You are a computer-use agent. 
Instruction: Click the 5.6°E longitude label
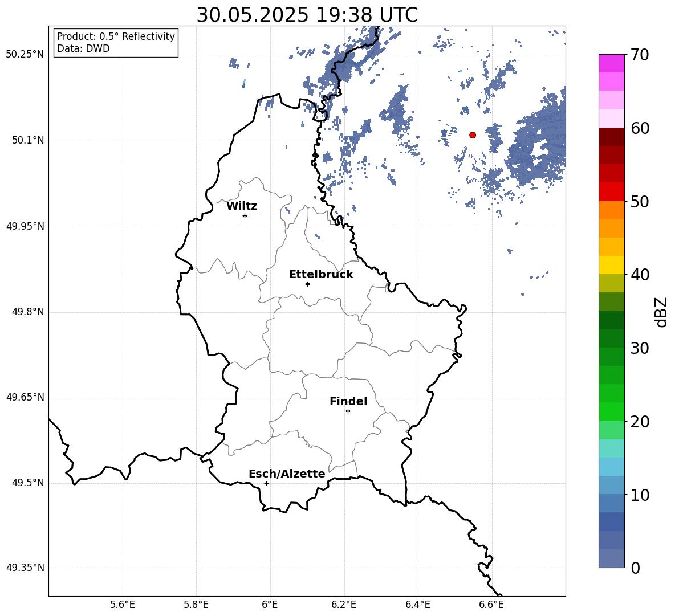(123, 605)
